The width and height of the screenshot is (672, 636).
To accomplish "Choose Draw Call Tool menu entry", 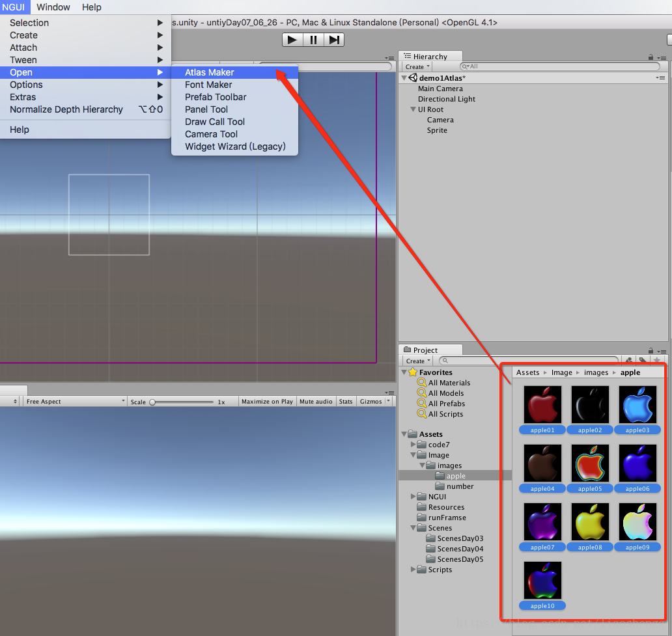I will [234, 122].
